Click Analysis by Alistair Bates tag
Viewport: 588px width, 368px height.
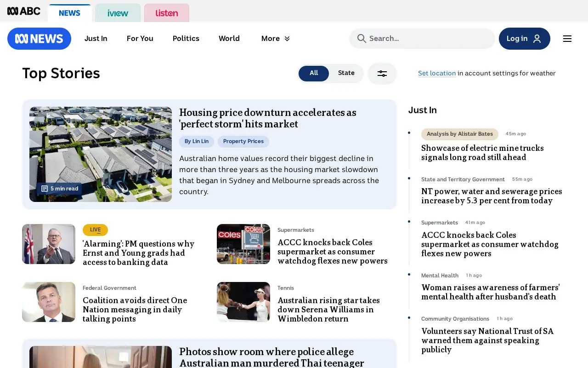tap(460, 134)
